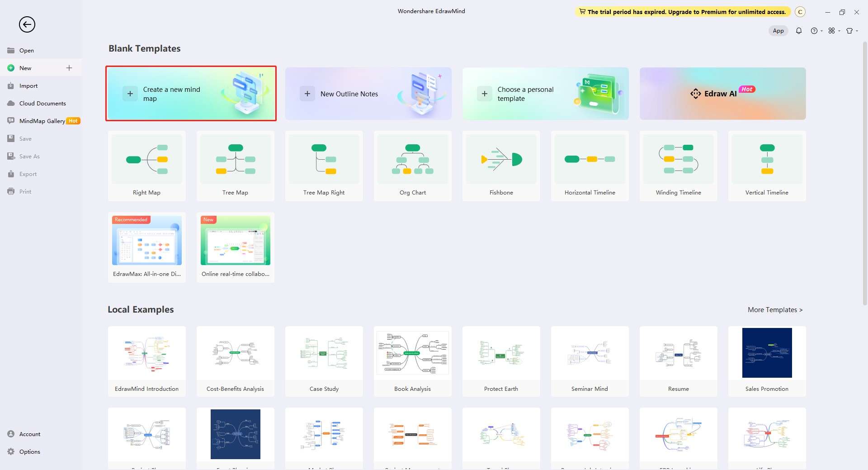Image resolution: width=868 pixels, height=470 pixels.
Task: Open the Cost-Benefits Analysis example
Action: [x=235, y=361]
